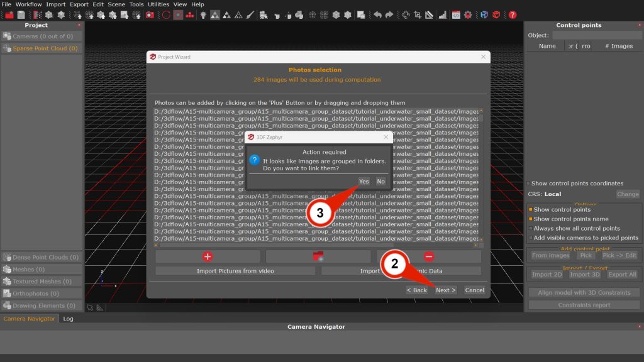This screenshot has height=362, width=644.
Task: Click Import Pictures from video button
Action: pos(235,271)
